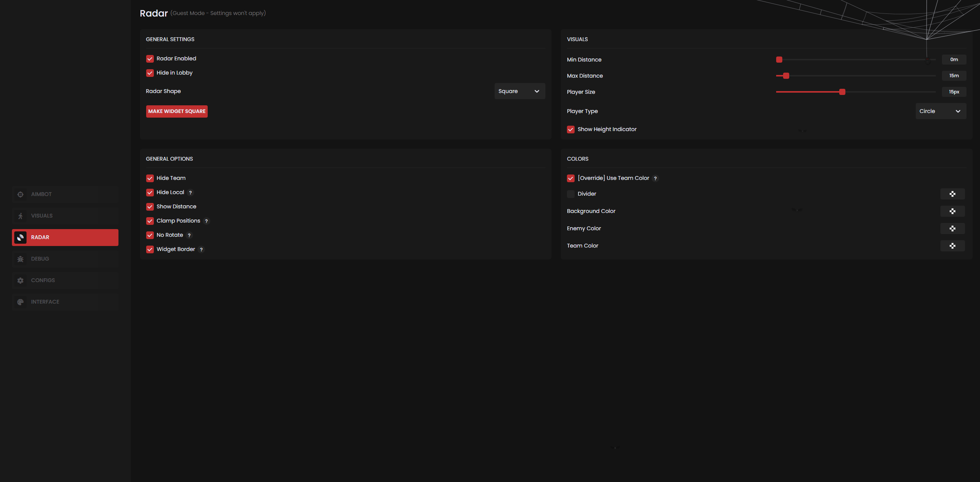980x482 pixels.
Task: Expand the Player Type Circle dropdown
Action: 940,111
